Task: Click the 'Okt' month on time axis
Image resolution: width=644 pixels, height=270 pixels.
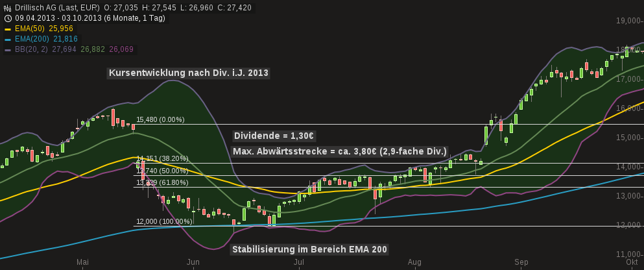Action: 632,262
